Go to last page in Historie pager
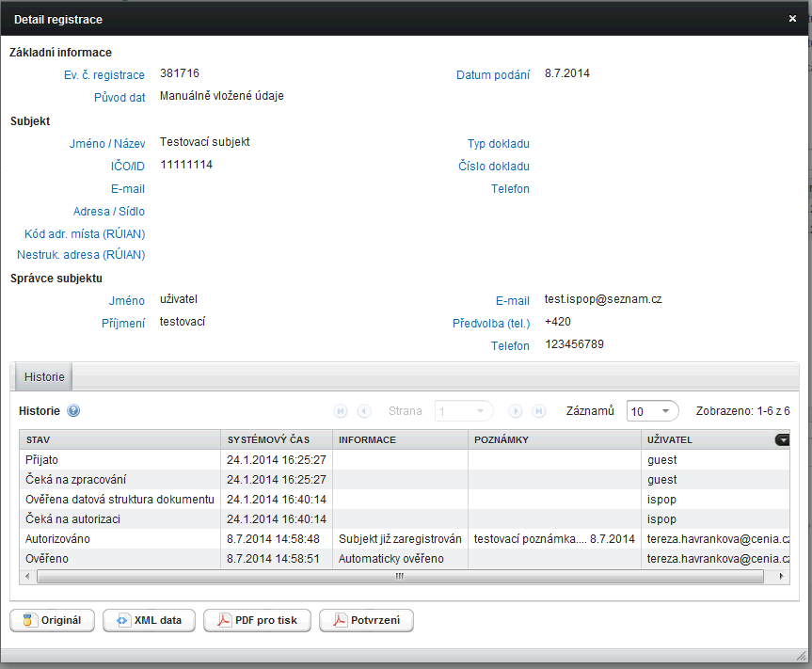Image resolution: width=812 pixels, height=669 pixels. pyautogui.click(x=539, y=411)
